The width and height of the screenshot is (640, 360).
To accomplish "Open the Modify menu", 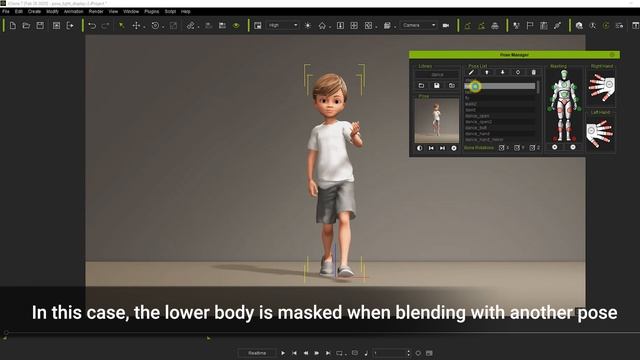I will [x=52, y=11].
